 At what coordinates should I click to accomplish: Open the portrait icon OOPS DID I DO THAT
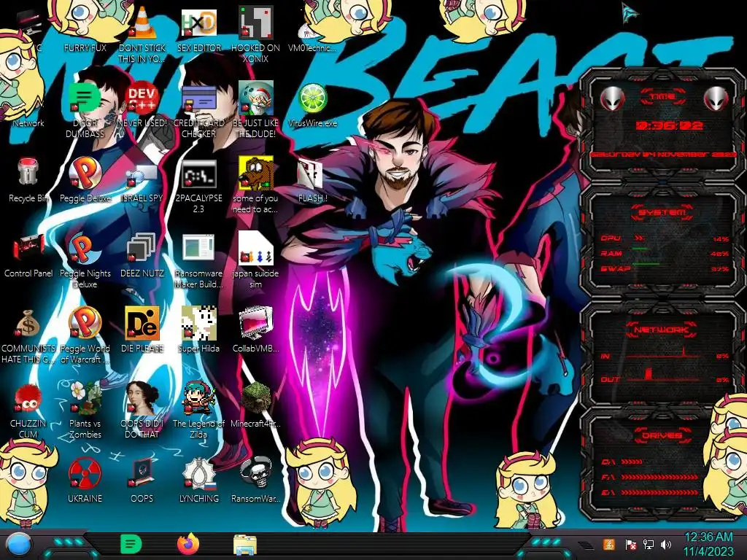[142, 398]
